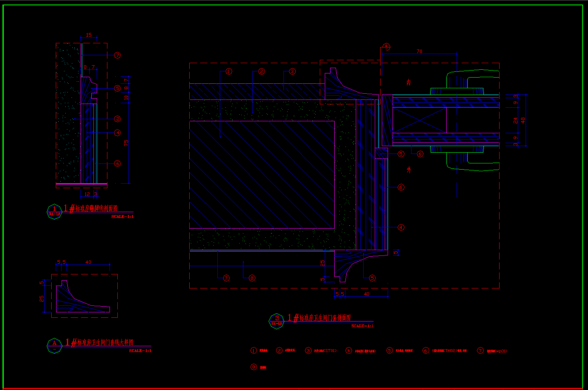This screenshot has width=588, height=390.
Task: Click the octagon view tag numbered 1
Action: (54, 211)
